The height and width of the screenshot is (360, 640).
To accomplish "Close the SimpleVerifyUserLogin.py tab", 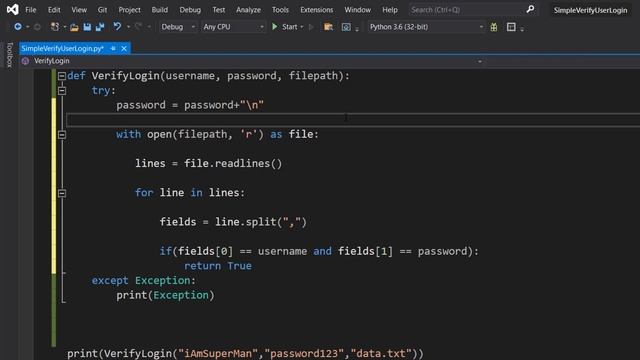I will coord(124,48).
